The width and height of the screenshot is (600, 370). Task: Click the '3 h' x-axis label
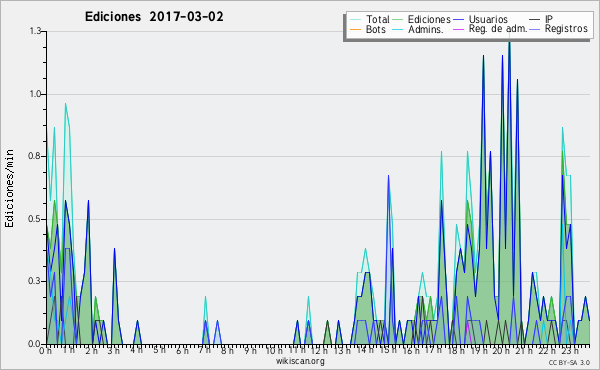113,351
